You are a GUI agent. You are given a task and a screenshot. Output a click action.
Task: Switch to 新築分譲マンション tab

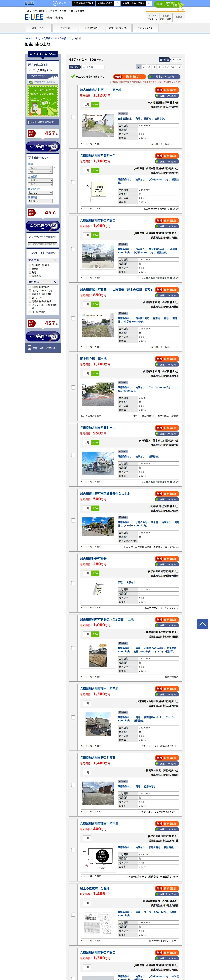pos(119,28)
